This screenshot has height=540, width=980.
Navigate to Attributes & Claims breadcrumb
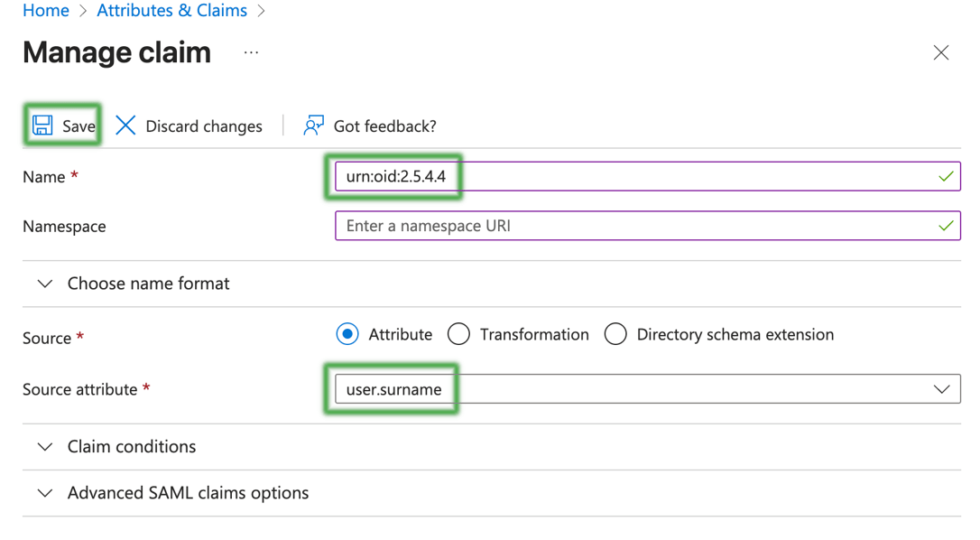pyautogui.click(x=171, y=11)
